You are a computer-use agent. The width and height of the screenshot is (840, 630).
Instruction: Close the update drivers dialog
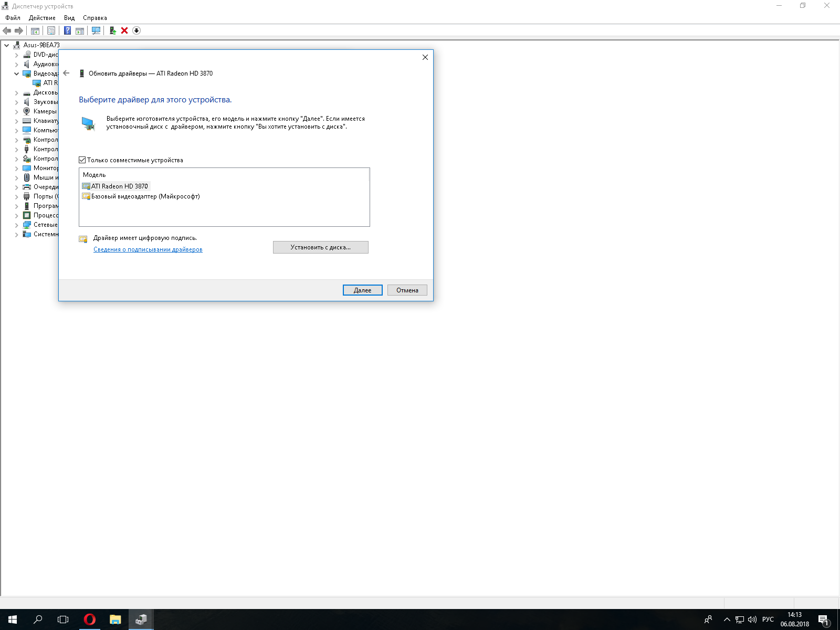pyautogui.click(x=425, y=57)
